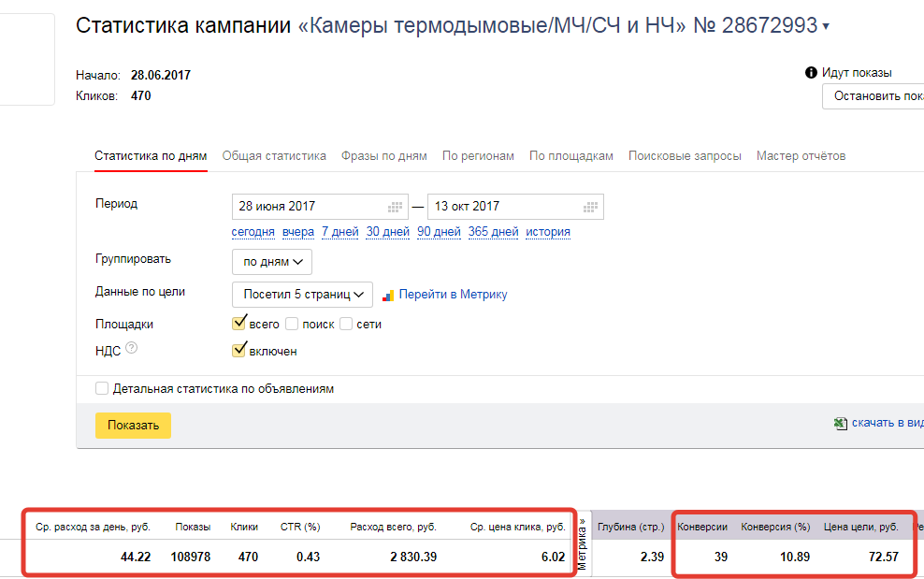
Task: Open calendar icon in end date field
Action: [x=590, y=207]
